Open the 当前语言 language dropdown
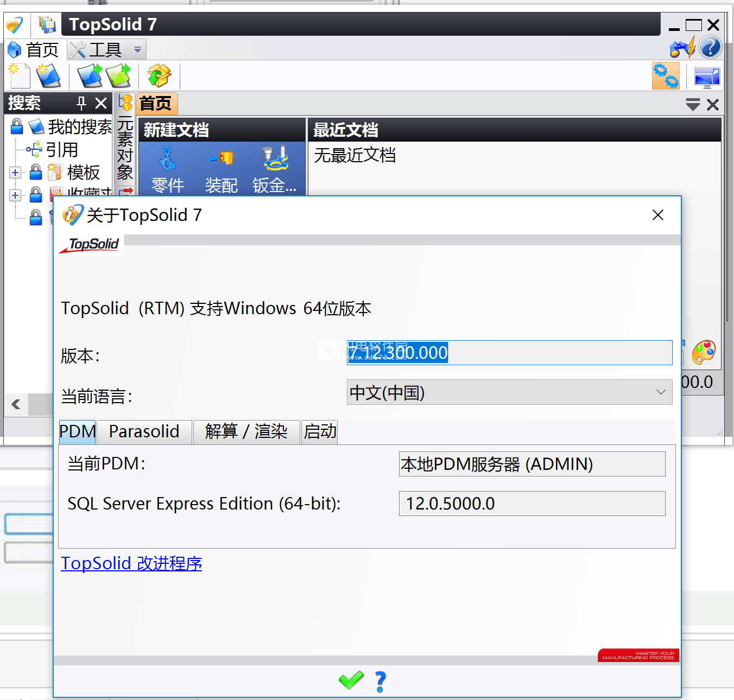734x700 pixels. tap(661, 392)
